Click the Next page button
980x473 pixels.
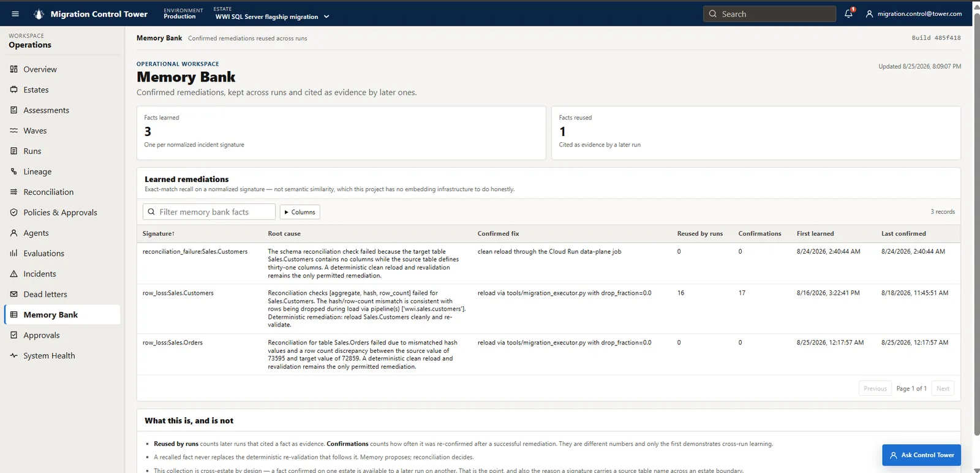943,388
